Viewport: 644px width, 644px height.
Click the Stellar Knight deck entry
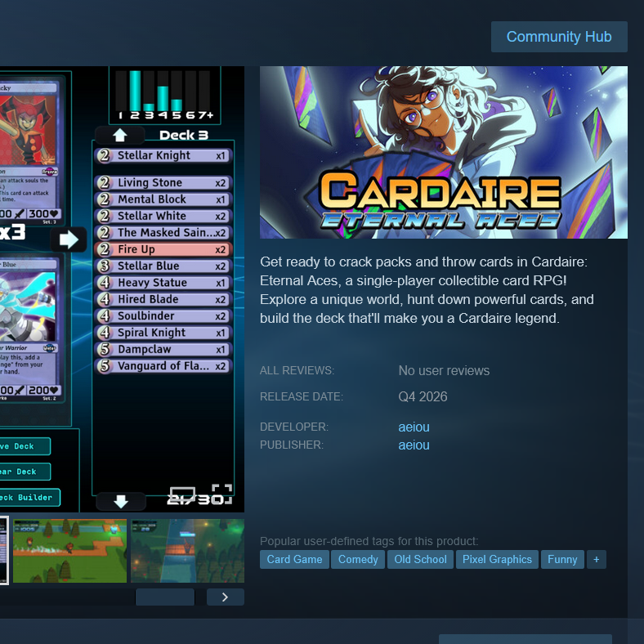(x=164, y=155)
